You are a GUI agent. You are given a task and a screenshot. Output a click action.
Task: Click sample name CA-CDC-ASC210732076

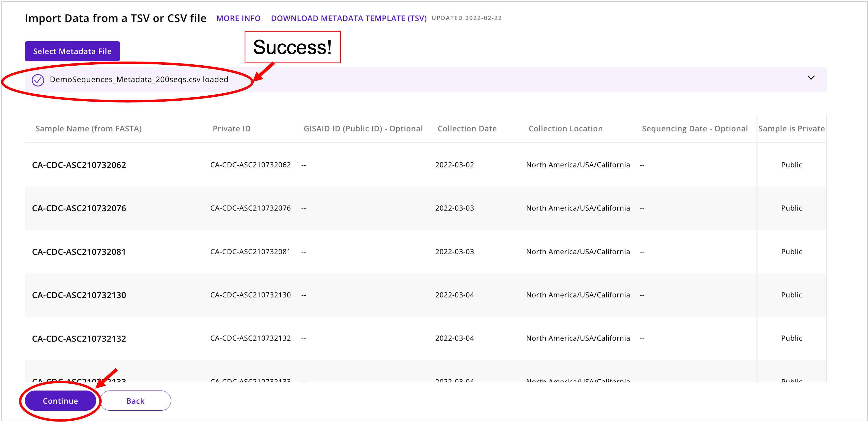(79, 208)
